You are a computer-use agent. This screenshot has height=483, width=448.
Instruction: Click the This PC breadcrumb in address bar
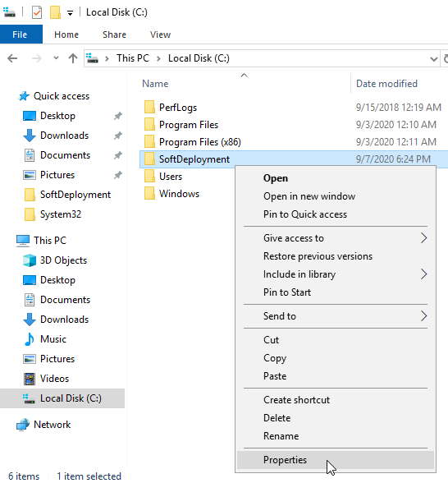click(133, 58)
